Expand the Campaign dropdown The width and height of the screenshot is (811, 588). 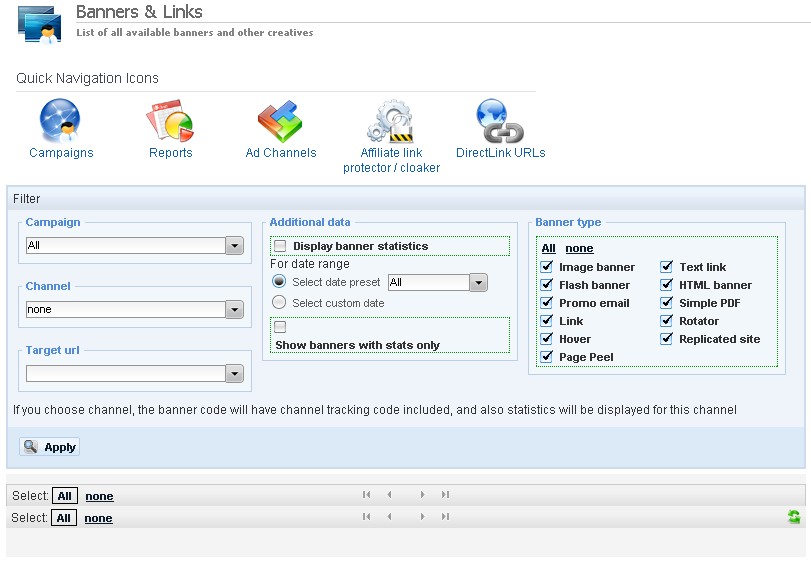tap(235, 246)
